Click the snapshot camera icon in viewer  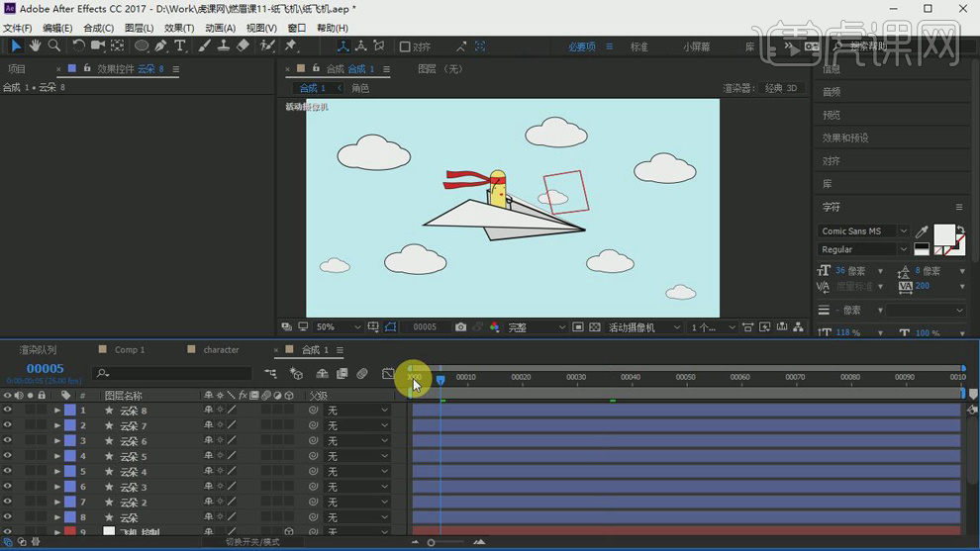(x=460, y=326)
